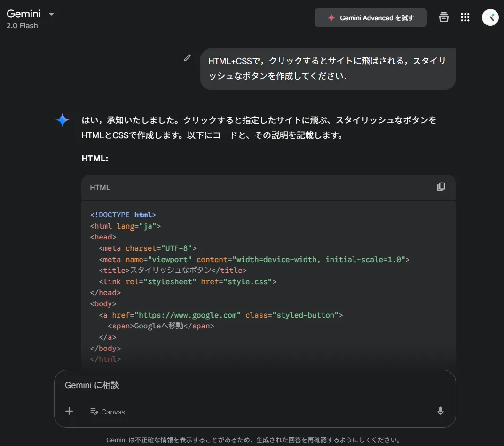Open the Gems manager icon in header
The image size is (504, 446).
[443, 17]
